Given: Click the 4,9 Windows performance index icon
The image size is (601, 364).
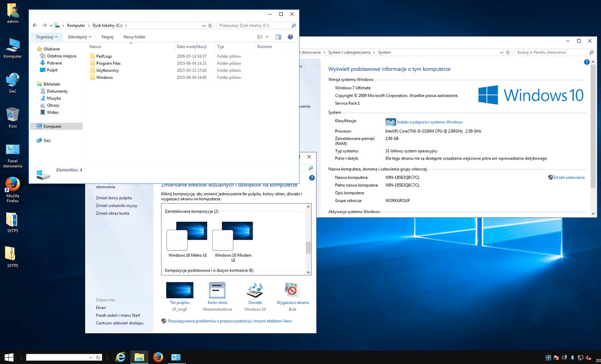Looking at the screenshot, I should point(391,122).
